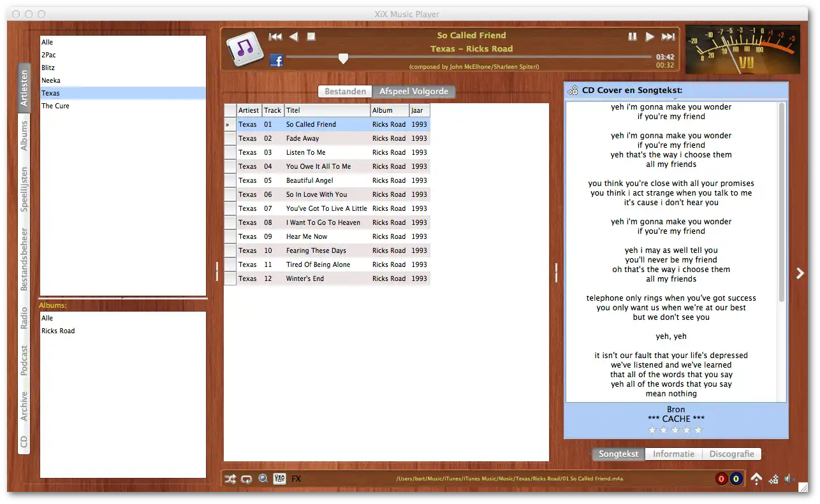Open the Speellijsten side tab
This screenshot has width=820, height=504.
click(x=24, y=189)
